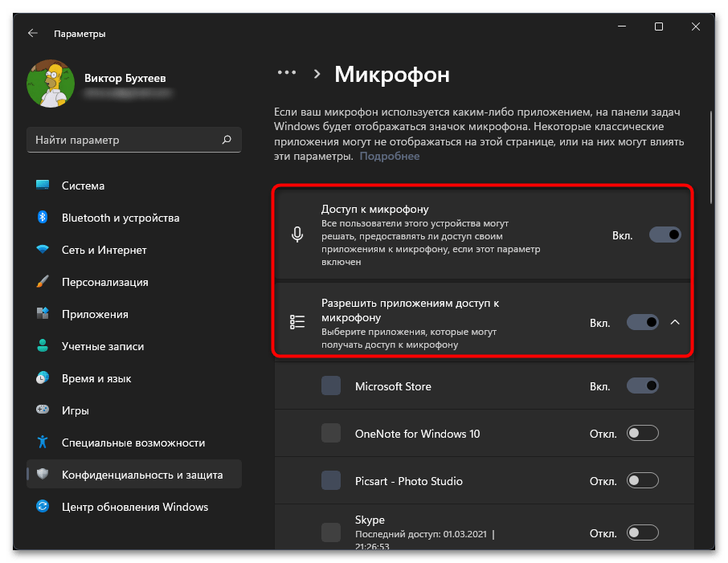728x563 pixels.
Task: Click the Откл. label for Picsart
Action: (603, 481)
